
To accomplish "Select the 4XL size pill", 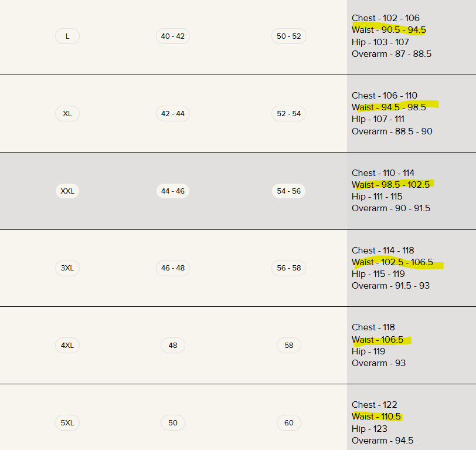I will 67,346.
